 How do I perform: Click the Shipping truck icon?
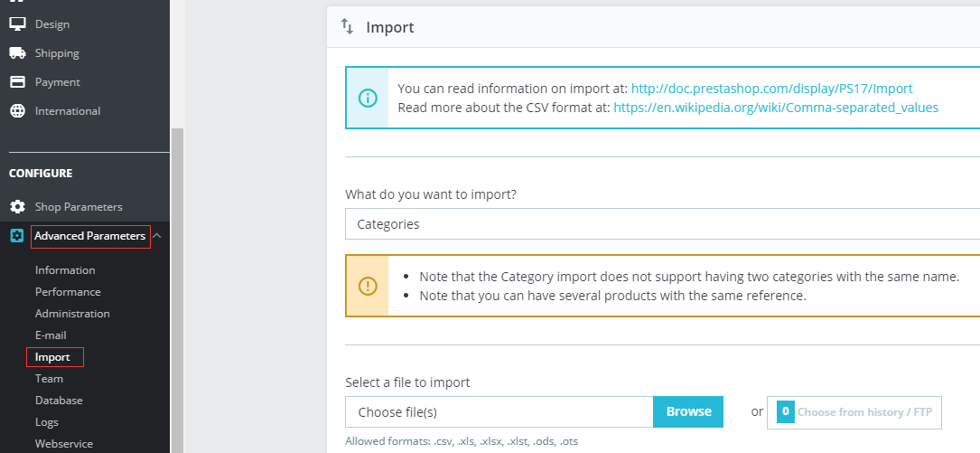17,53
